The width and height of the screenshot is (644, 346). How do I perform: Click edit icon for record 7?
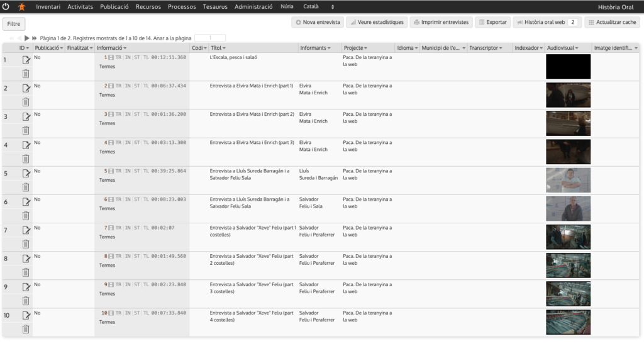(26, 230)
